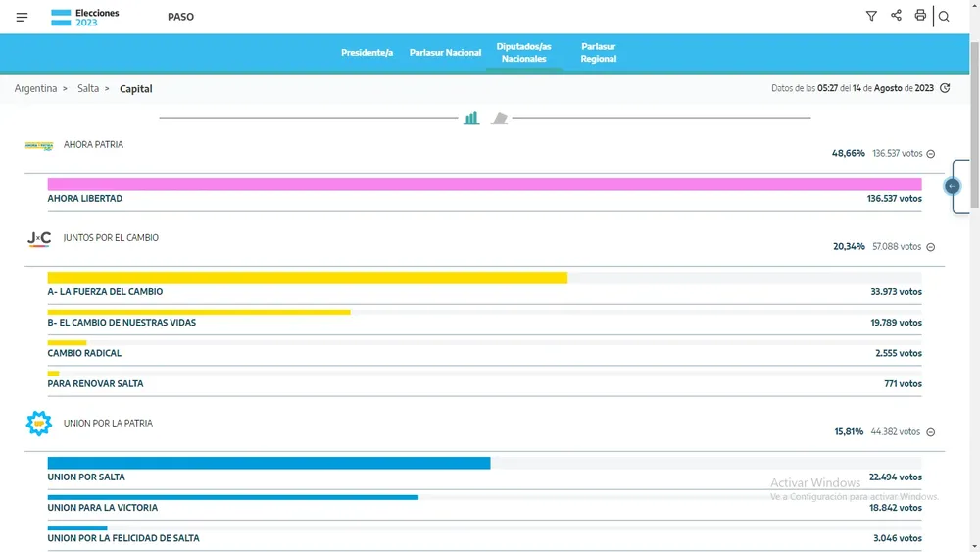Refresh data using the reload icon
Viewport: 980px width, 552px height.
pos(945,88)
